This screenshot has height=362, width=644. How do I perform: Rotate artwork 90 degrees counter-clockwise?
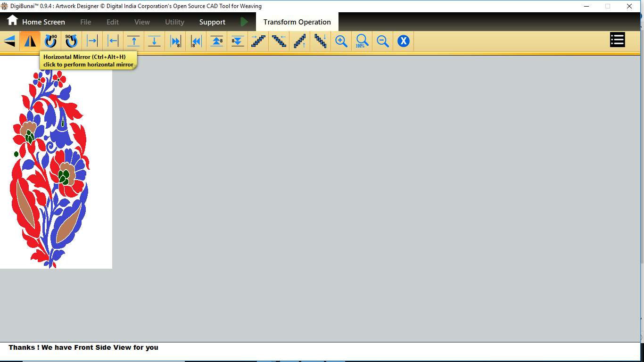(x=71, y=41)
